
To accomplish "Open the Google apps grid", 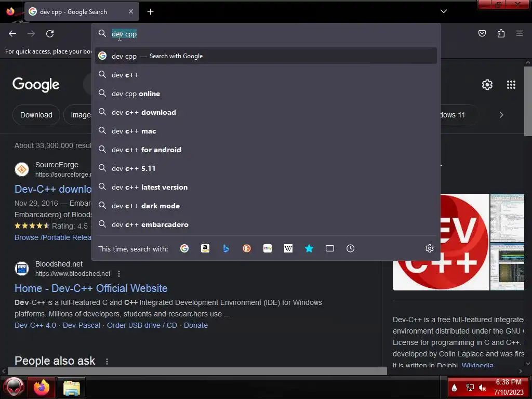I will pyautogui.click(x=511, y=85).
